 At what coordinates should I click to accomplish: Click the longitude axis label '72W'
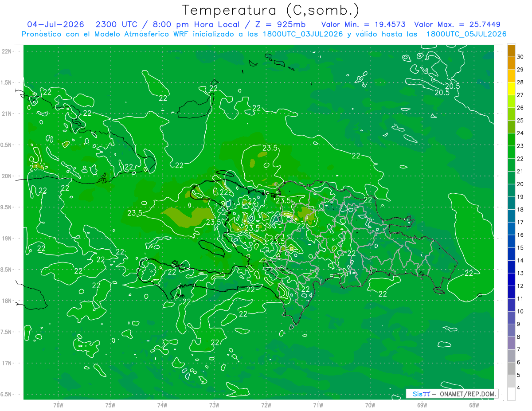pyautogui.click(x=266, y=405)
